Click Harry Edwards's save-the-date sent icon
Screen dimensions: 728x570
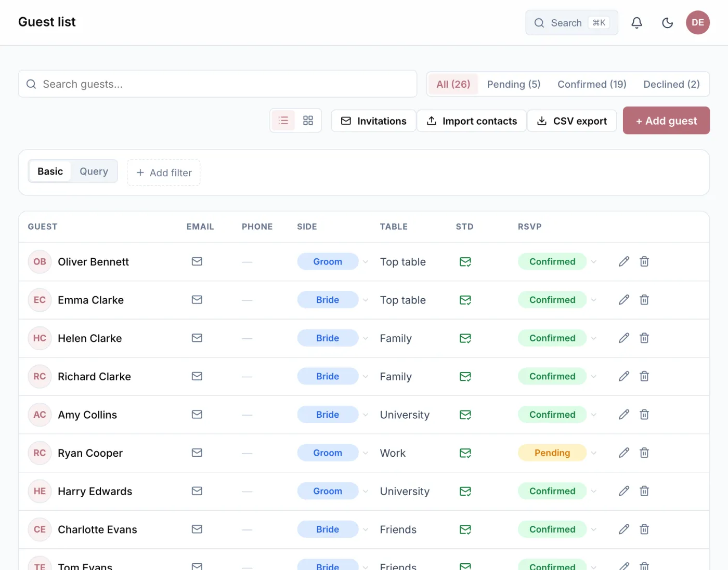tap(465, 491)
